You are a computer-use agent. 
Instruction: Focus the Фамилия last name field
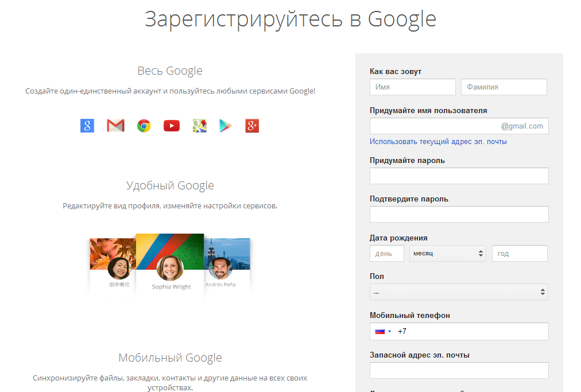point(504,87)
